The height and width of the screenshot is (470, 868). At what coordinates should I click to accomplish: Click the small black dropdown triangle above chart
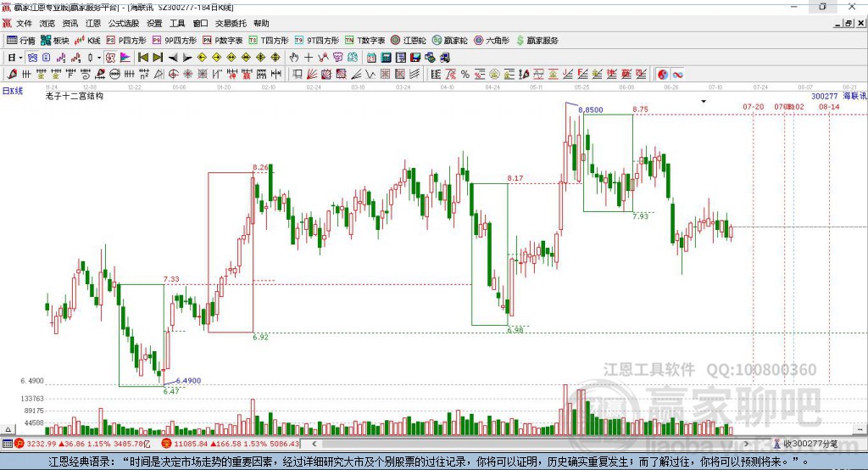[704, 102]
